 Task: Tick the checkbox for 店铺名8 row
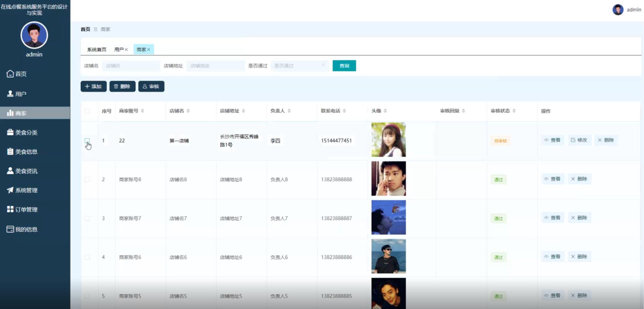(x=87, y=179)
